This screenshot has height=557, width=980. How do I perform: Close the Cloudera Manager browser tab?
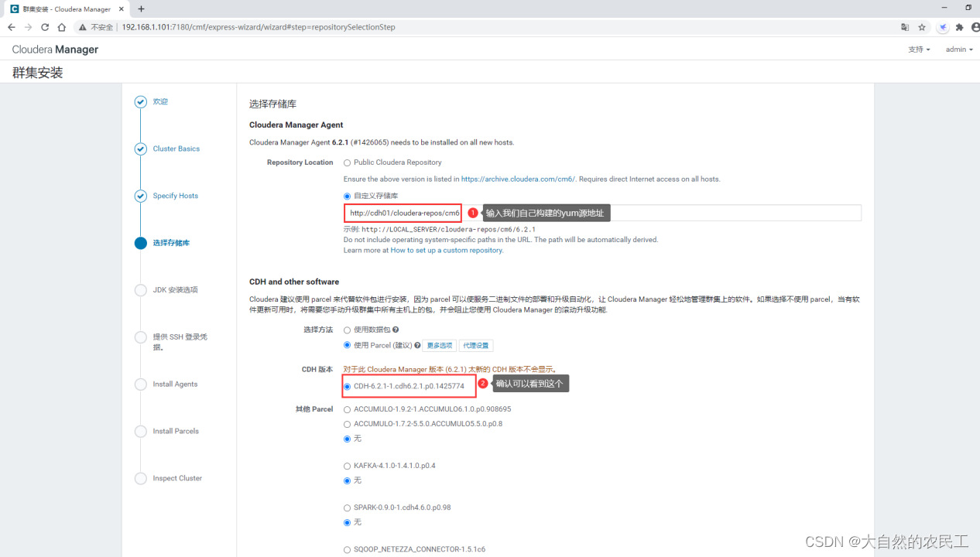122,9
